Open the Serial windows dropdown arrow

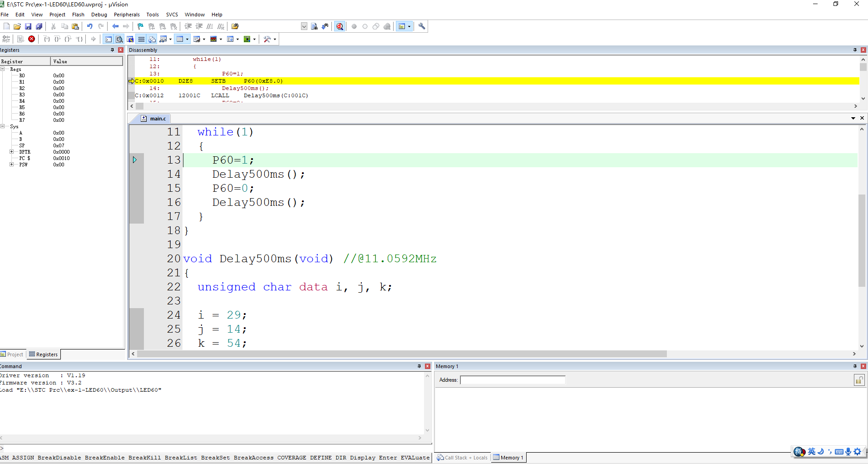[204, 39]
